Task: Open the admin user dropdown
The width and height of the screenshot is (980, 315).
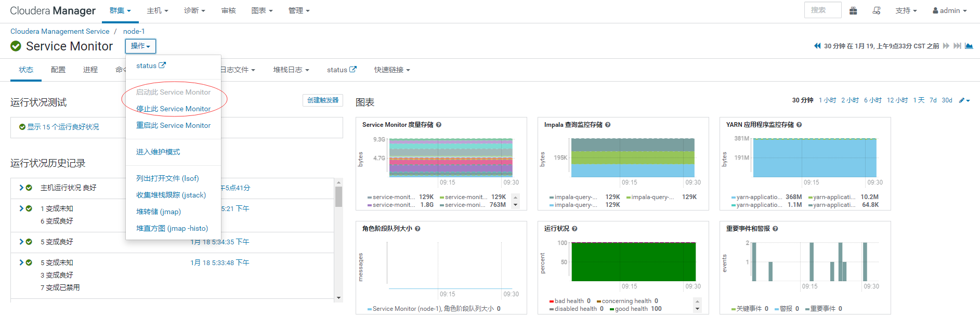Action: coord(950,10)
